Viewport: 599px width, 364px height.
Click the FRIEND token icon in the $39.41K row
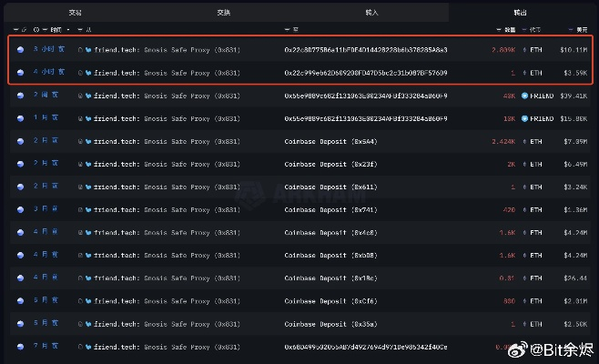point(525,96)
